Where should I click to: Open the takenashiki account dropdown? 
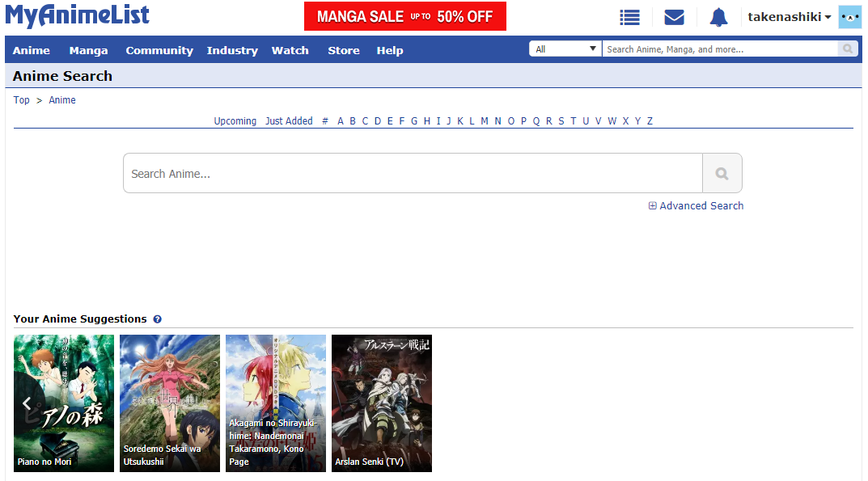pos(789,17)
